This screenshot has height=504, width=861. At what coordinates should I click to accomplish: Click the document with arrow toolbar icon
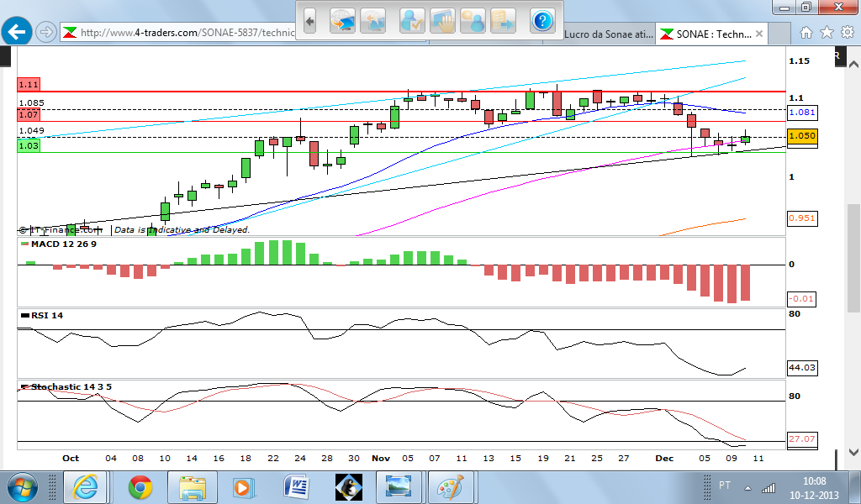click(503, 20)
